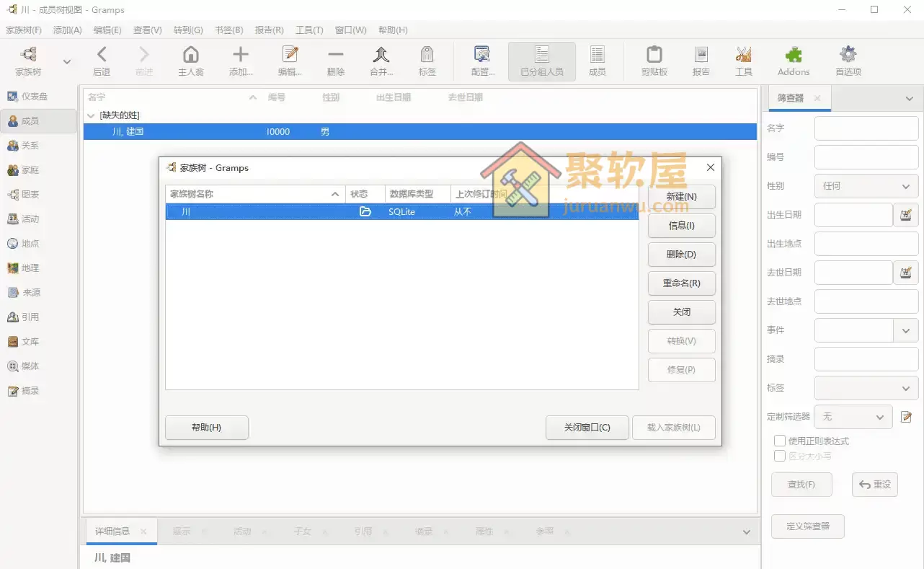The width and height of the screenshot is (924, 569).
Task: Open the 仪表盘 Dashboard view
Action: (x=40, y=96)
